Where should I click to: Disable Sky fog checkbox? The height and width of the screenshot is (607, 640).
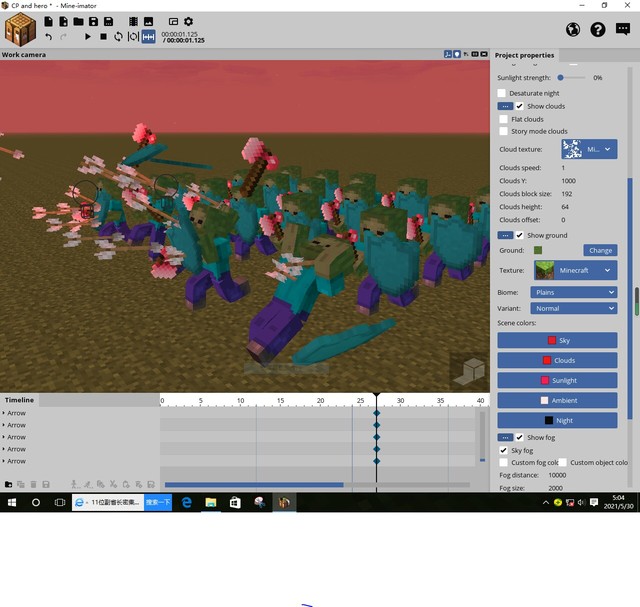504,450
